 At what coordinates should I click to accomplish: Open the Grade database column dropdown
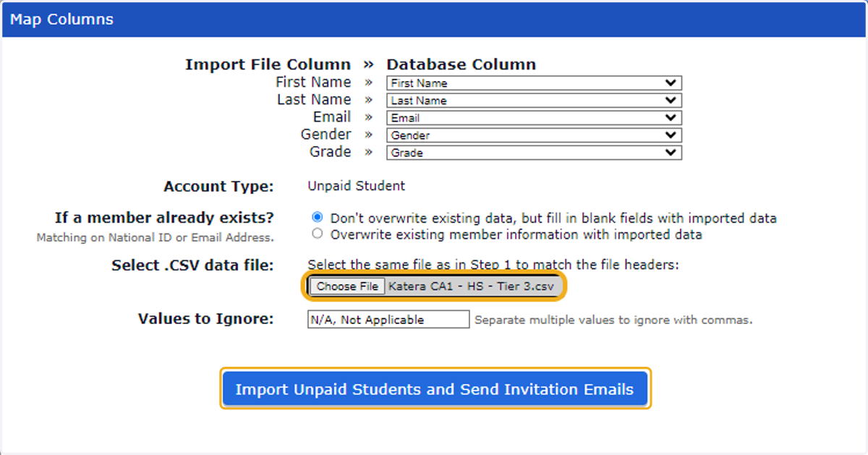[534, 153]
